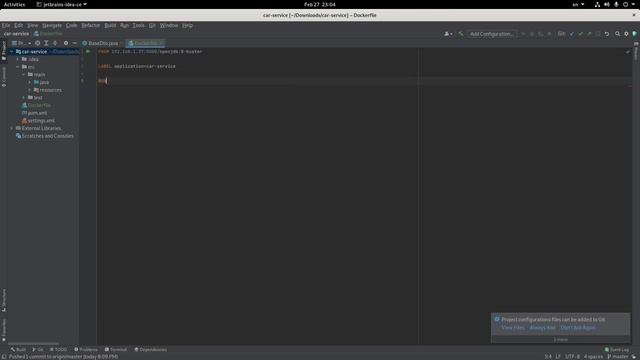The image size is (640, 360).
Task: Click the Activities button in top bar
Action: (x=14, y=4)
